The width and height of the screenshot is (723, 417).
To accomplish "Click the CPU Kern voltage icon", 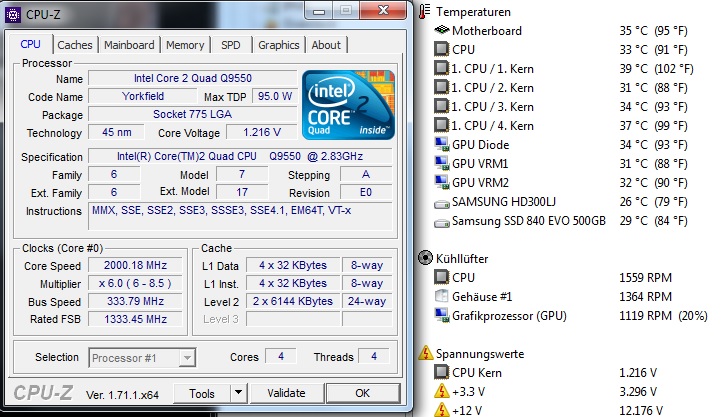I will tap(441, 372).
